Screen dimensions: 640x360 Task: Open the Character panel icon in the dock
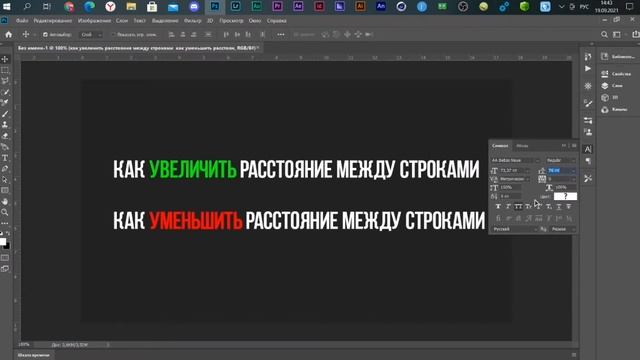tap(588, 149)
